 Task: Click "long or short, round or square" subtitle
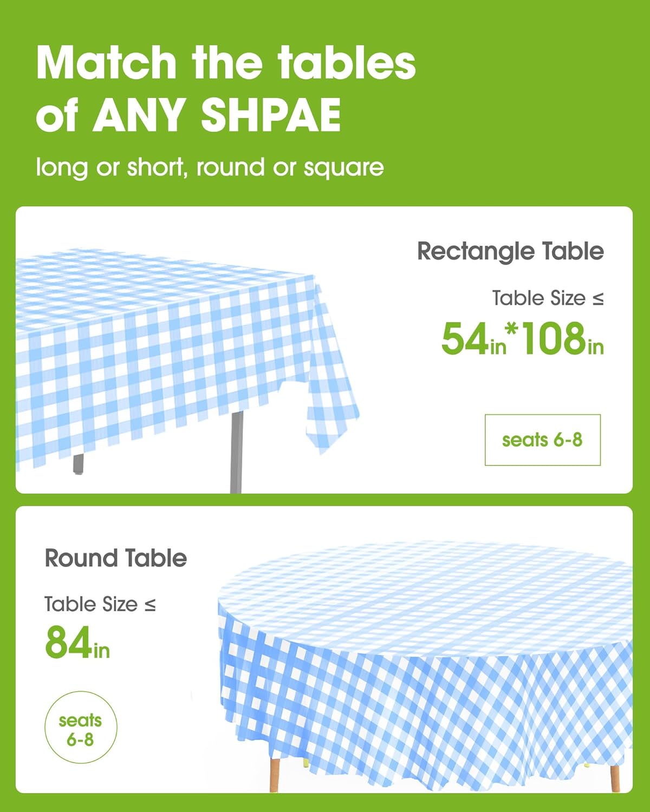coord(210,167)
